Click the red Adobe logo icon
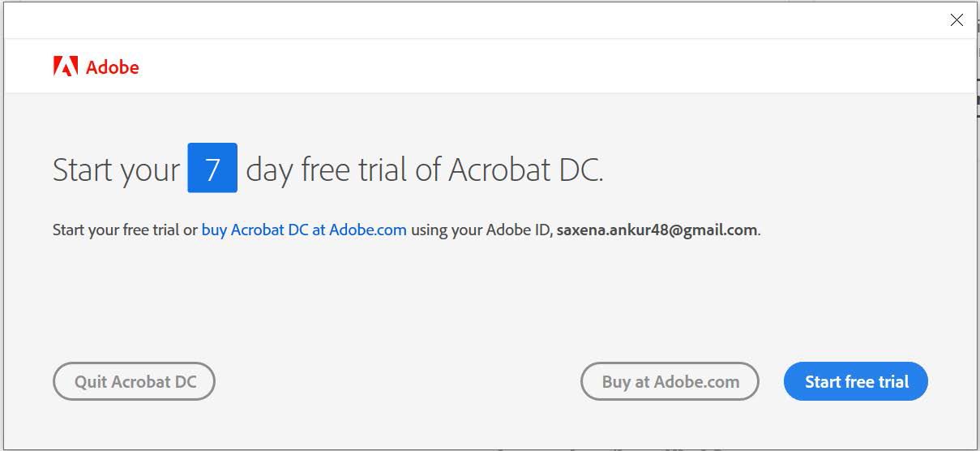The height and width of the screenshot is (451, 980). click(66, 67)
